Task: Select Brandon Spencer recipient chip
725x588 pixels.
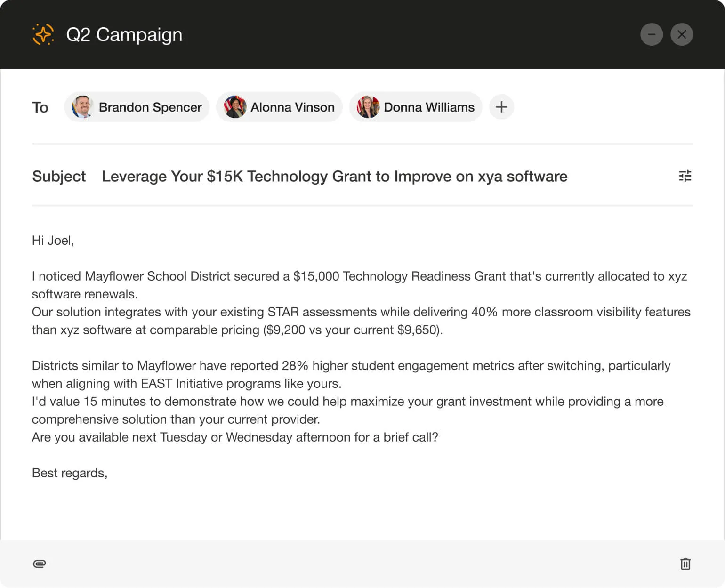Action: pyautogui.click(x=137, y=107)
